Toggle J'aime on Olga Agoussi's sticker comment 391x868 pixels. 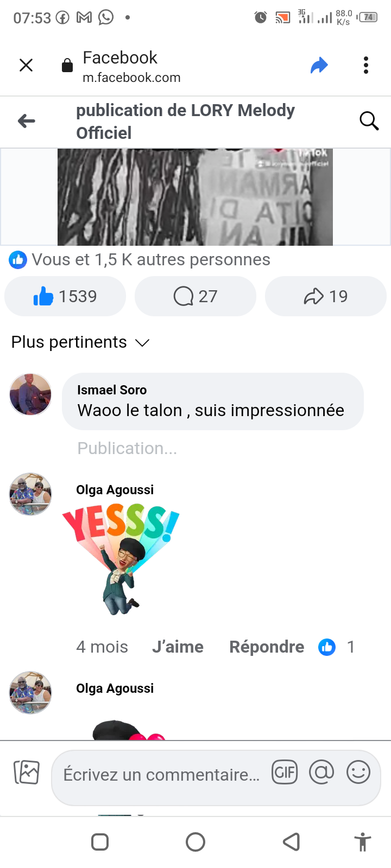click(x=178, y=647)
